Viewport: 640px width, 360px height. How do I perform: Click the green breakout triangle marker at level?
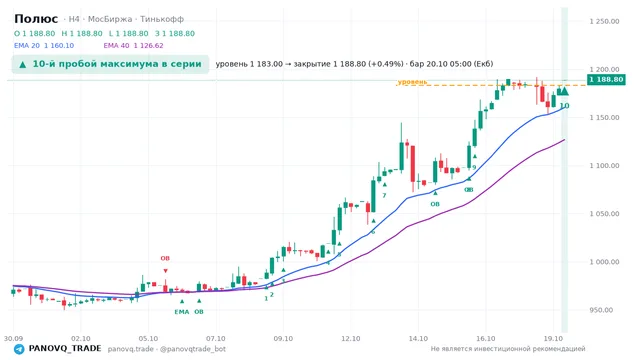[564, 91]
